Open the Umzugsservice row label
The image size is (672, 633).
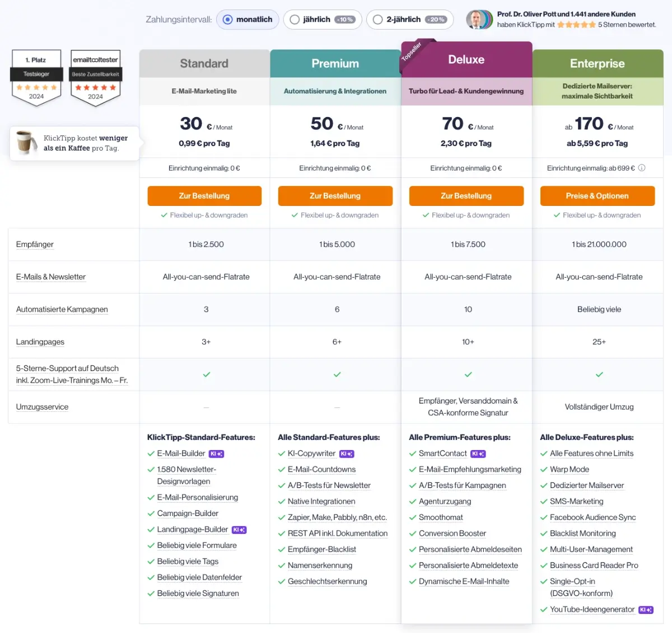click(x=42, y=407)
